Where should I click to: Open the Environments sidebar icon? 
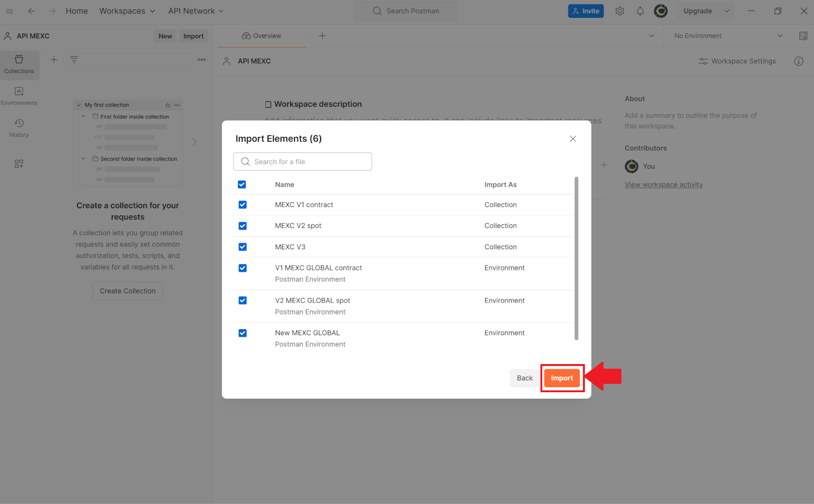click(19, 96)
